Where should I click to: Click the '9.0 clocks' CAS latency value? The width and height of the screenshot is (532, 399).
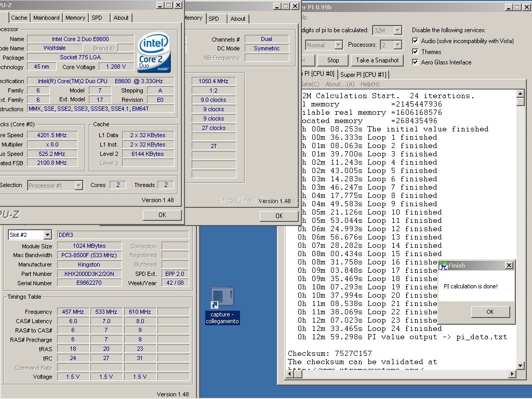(x=214, y=100)
